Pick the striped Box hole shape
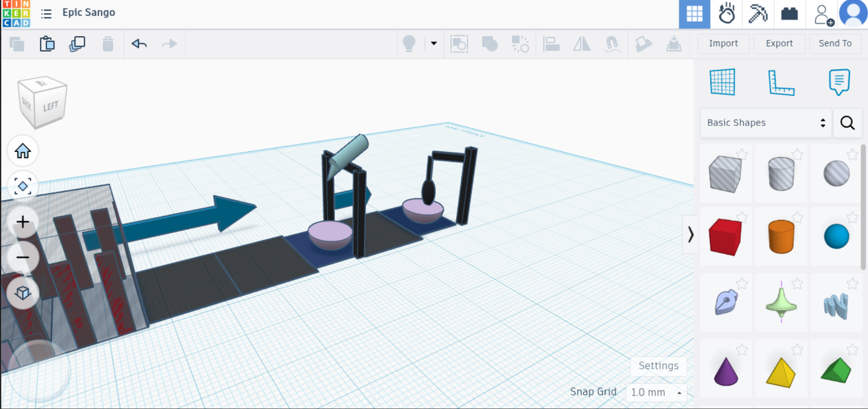Screen dimensions: 868x409 point(725,174)
